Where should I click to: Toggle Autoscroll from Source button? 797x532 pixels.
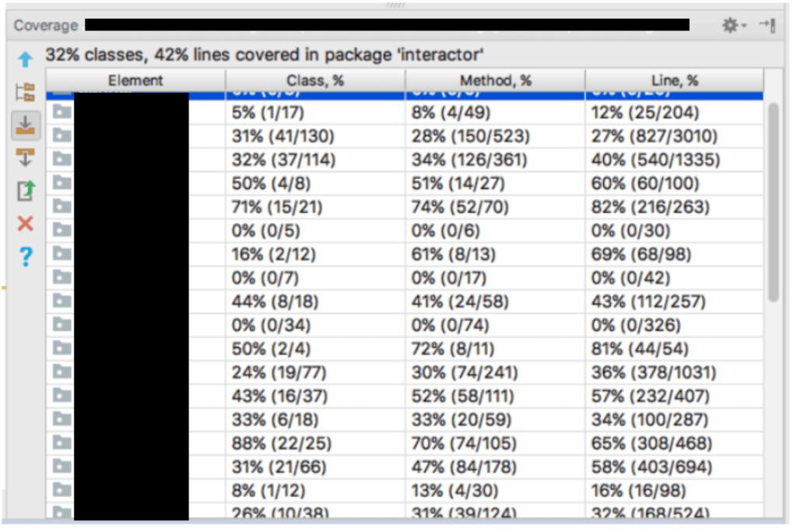coord(26,158)
